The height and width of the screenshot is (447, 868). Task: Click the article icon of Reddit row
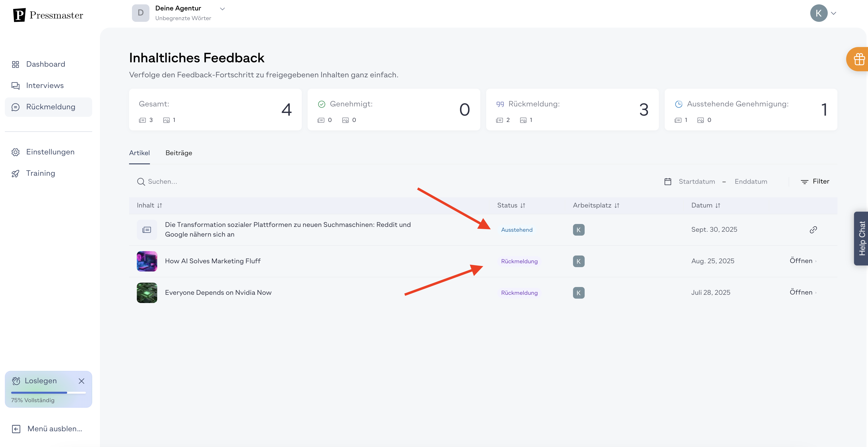point(147,230)
